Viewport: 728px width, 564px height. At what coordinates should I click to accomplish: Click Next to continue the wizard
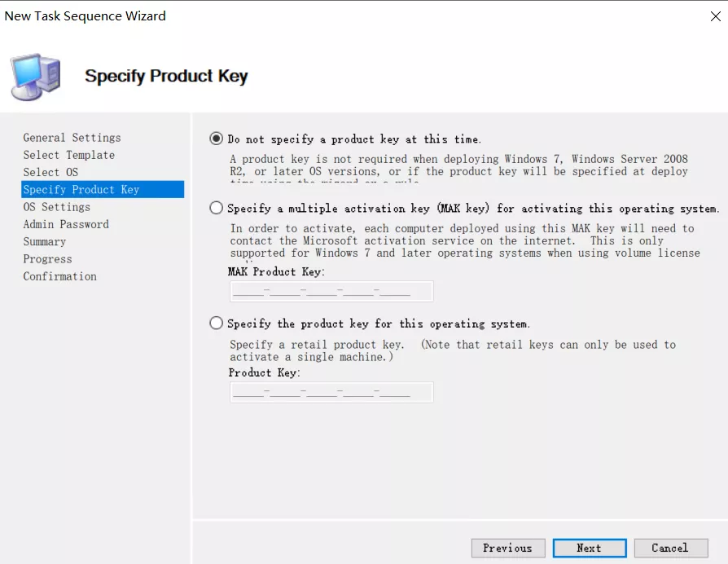coord(589,548)
